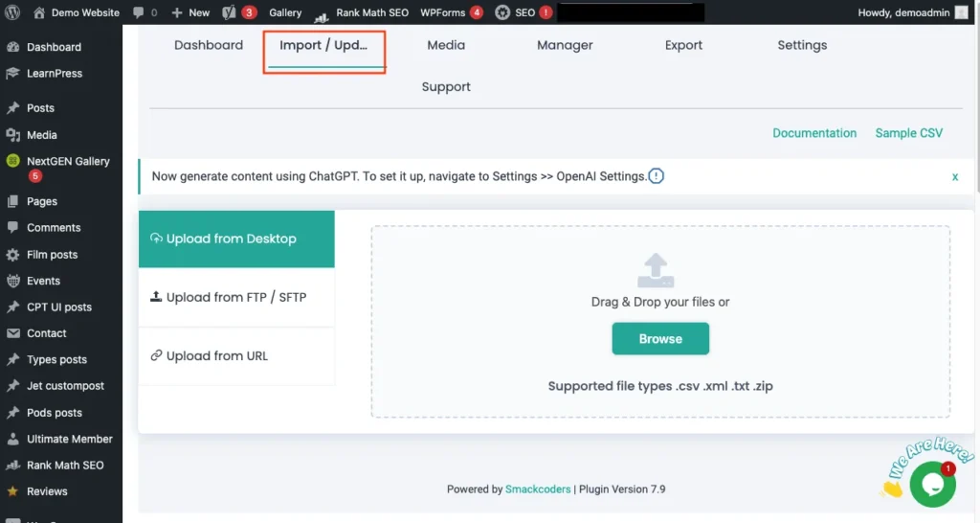Screen dimensions: 980x523
Task: Open the comments bubble icon in admin bar
Action: (139, 12)
